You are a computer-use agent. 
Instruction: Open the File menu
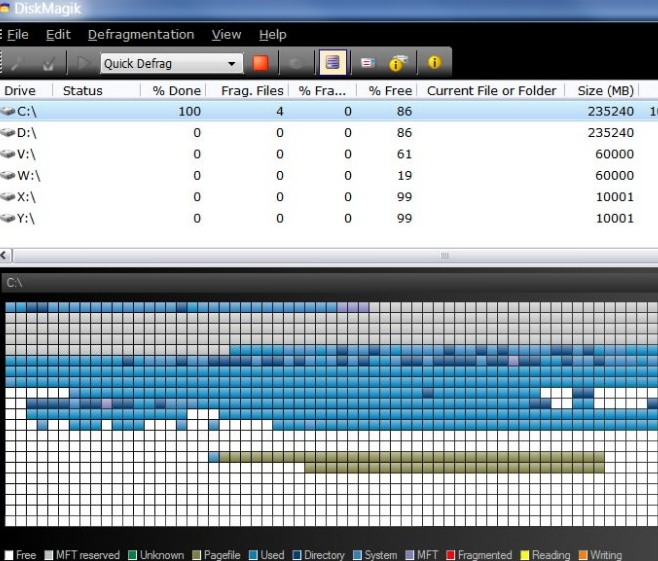tap(18, 35)
